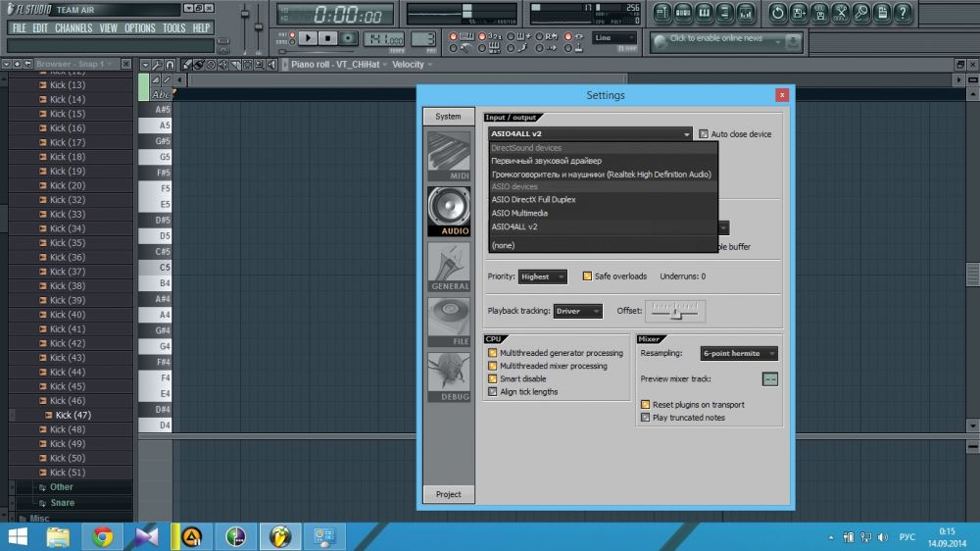Click the microphone one-click recording icon
This screenshot has width=980, height=551.
click(861, 13)
